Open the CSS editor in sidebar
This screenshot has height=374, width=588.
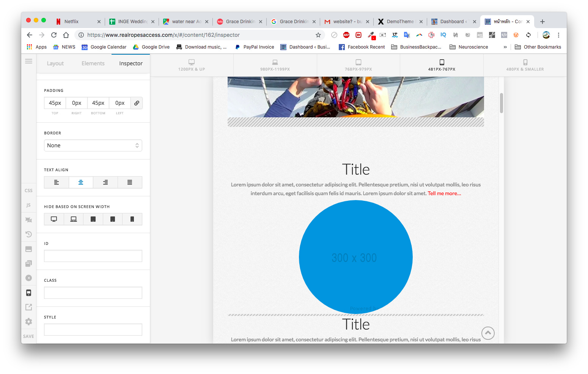28,191
